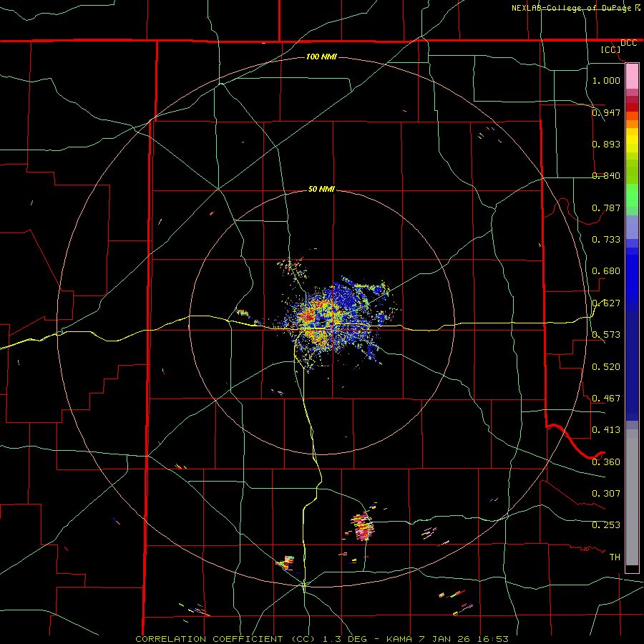Click the Correlation Coefficient product title caption
The height and width of the screenshot is (644, 644).
[321, 639]
